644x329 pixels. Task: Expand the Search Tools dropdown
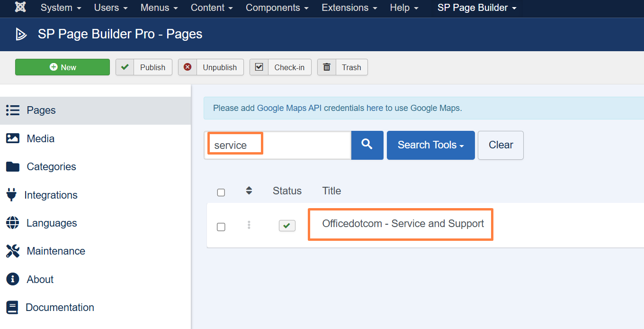click(x=431, y=145)
